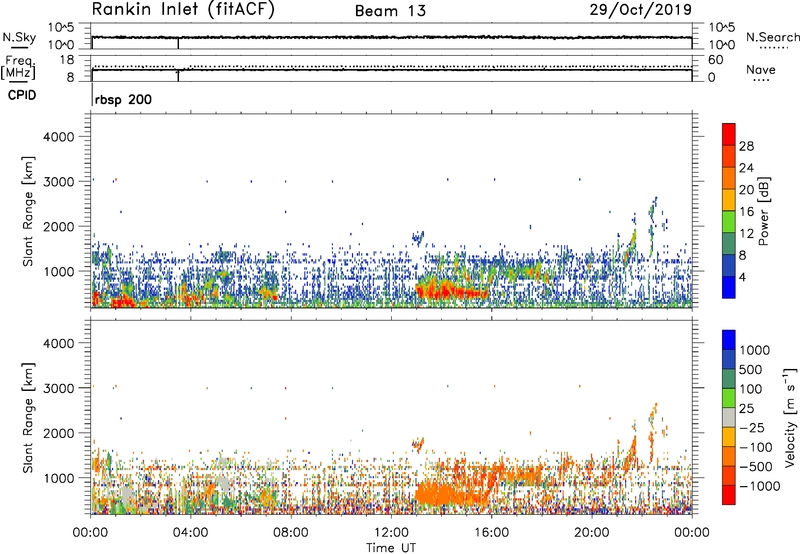Click the "Power [dB]" colorbar title
This screenshot has height=554, width=800.
point(764,211)
